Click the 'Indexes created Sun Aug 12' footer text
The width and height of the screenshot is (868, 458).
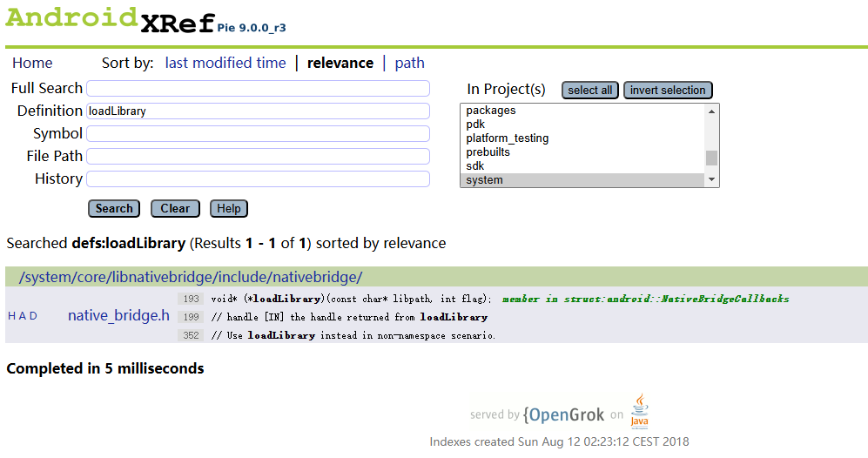pos(559,442)
